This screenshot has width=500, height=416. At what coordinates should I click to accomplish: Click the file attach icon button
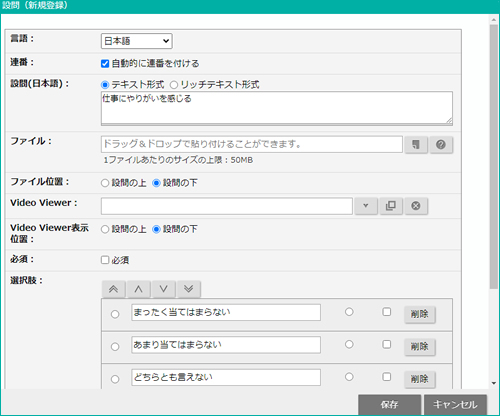click(x=416, y=145)
